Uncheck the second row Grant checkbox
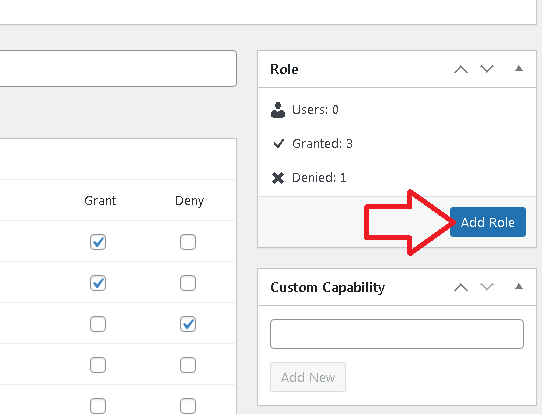This screenshot has height=414, width=542. [x=98, y=283]
